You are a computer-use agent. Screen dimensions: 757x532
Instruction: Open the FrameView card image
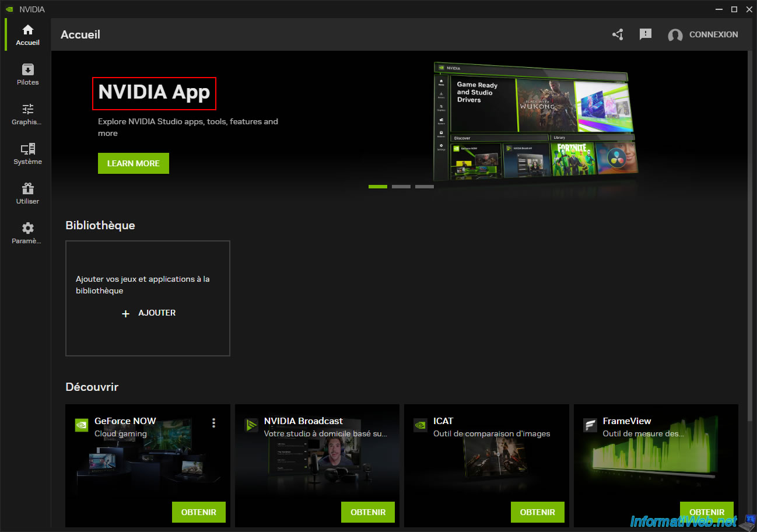(x=656, y=467)
